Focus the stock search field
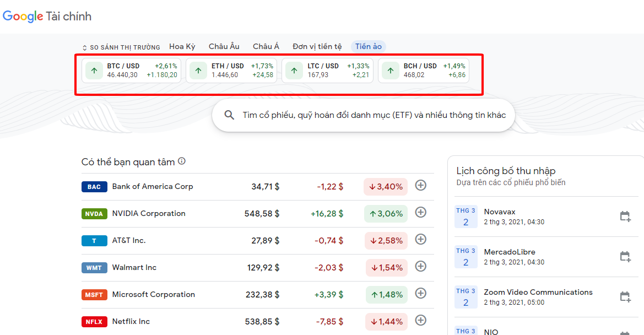 pos(364,115)
